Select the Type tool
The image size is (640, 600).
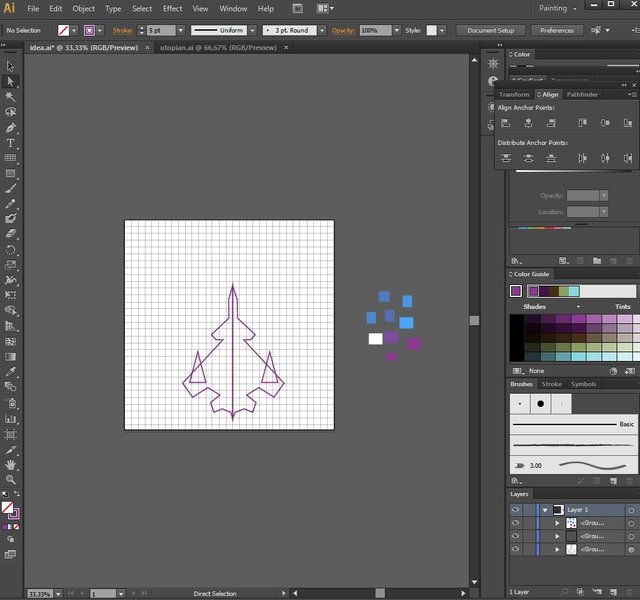(x=11, y=143)
